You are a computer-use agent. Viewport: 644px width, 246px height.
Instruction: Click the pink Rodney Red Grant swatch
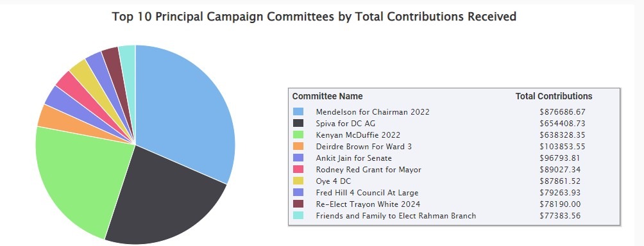click(298, 169)
